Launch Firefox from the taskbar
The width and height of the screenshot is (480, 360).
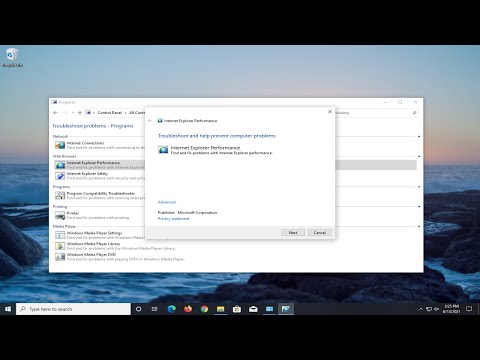188,309
